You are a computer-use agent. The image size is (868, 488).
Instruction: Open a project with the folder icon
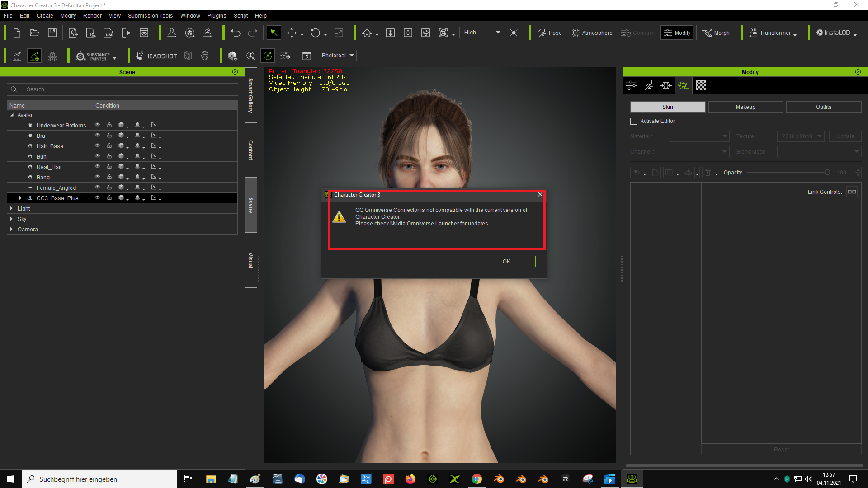[x=34, y=33]
